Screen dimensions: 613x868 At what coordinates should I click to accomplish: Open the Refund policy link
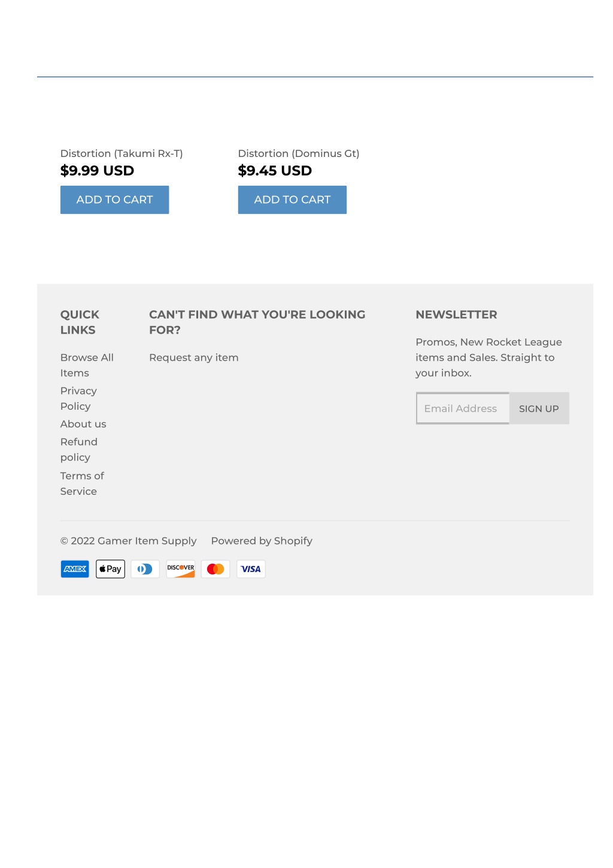click(x=78, y=449)
